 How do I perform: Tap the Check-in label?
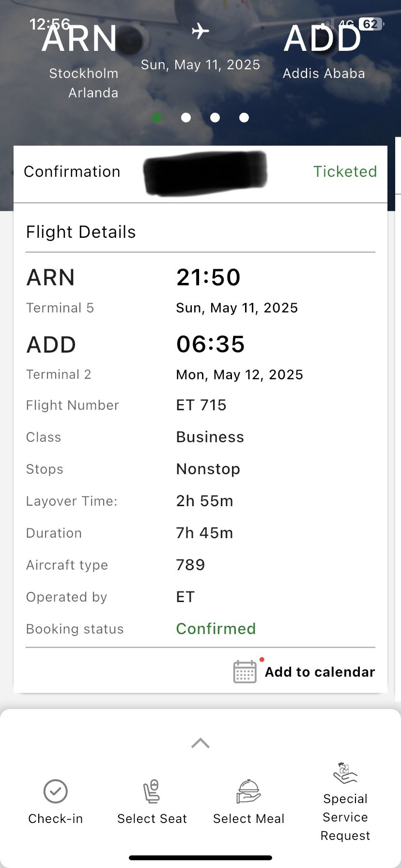click(x=56, y=819)
